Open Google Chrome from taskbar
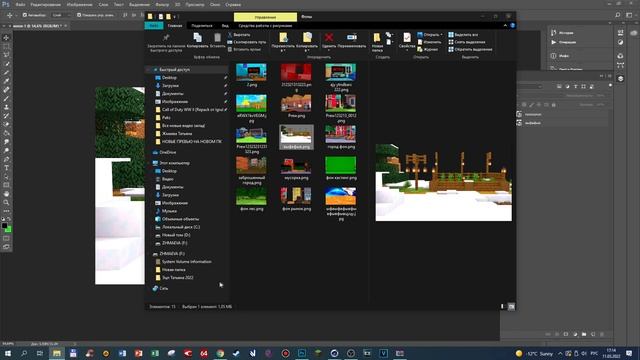This screenshot has width=640, height=360. click(220, 353)
